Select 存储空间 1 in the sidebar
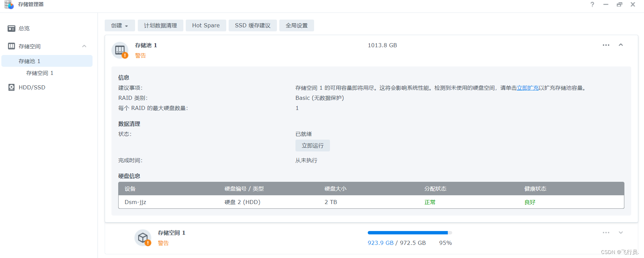This screenshot has height=258, width=644. (40, 73)
